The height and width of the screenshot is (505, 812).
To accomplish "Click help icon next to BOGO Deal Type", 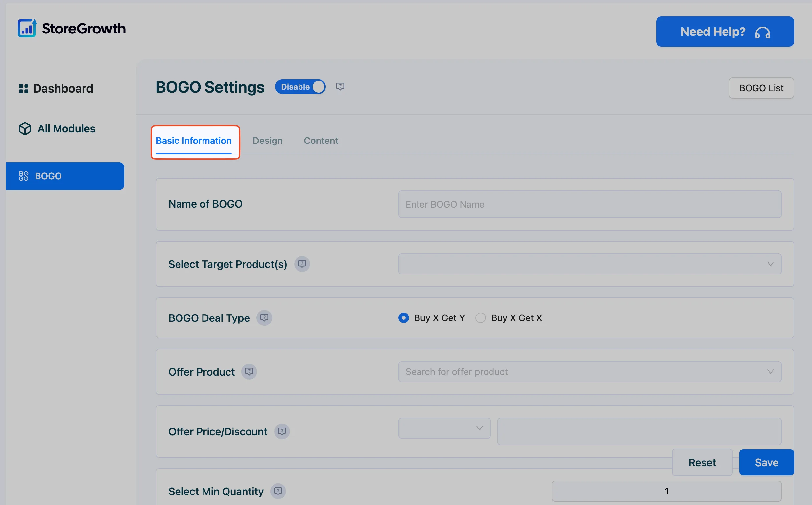I will [x=264, y=318].
